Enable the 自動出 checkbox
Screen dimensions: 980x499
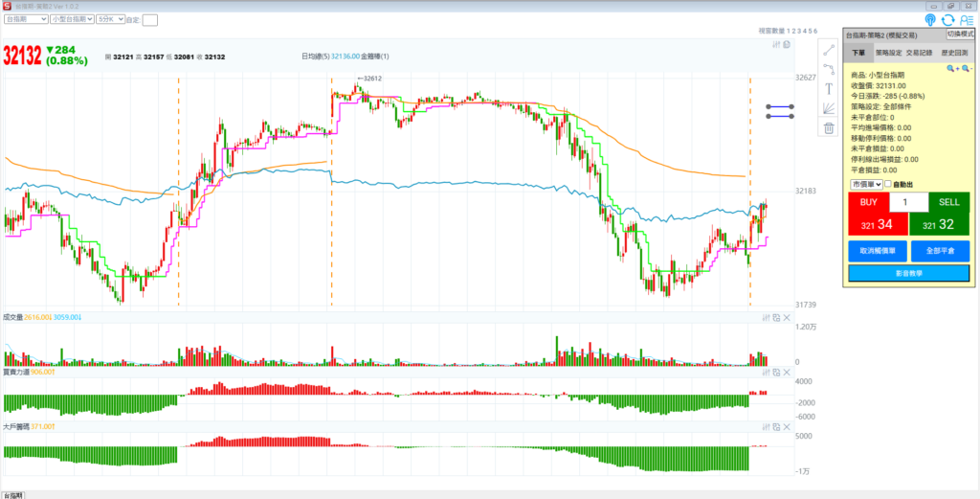tap(887, 184)
